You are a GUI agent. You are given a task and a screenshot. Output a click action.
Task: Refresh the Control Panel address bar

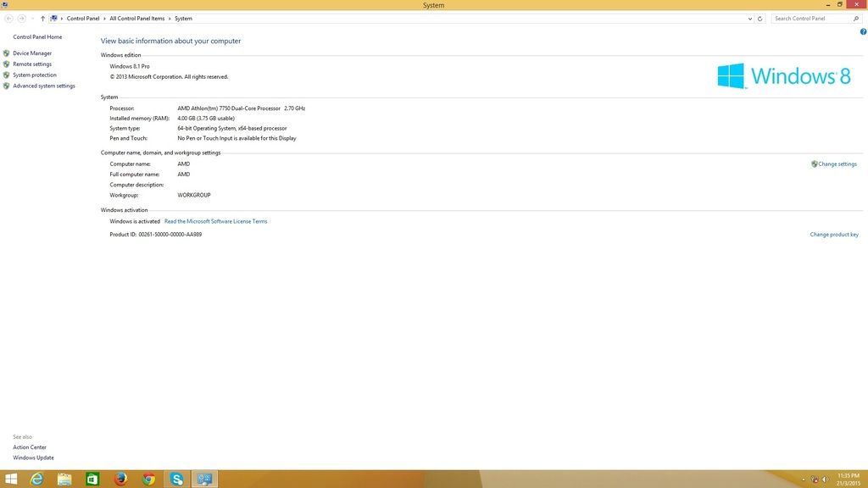click(759, 18)
